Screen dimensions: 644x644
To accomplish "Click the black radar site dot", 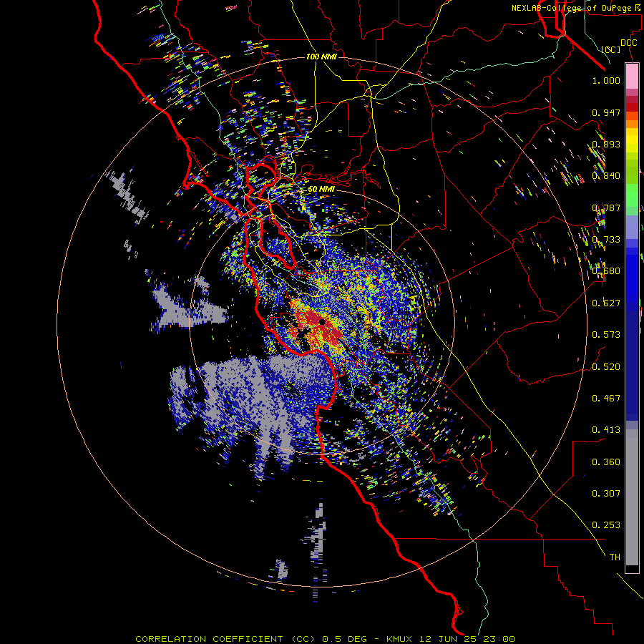I will [322, 322].
